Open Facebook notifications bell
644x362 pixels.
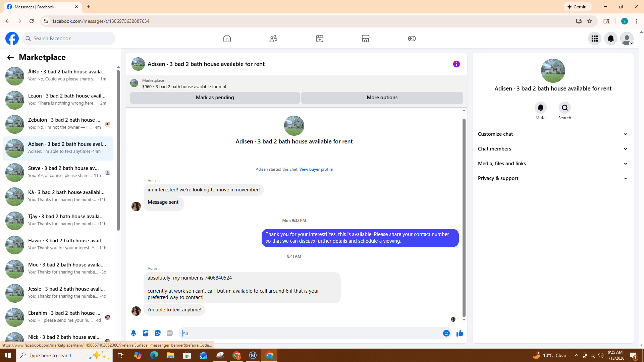click(x=610, y=39)
